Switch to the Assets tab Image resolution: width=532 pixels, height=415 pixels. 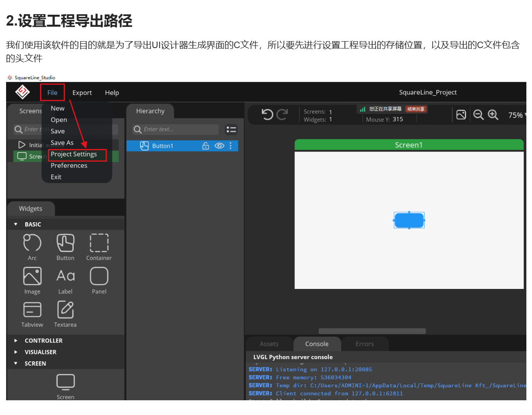pos(269,344)
